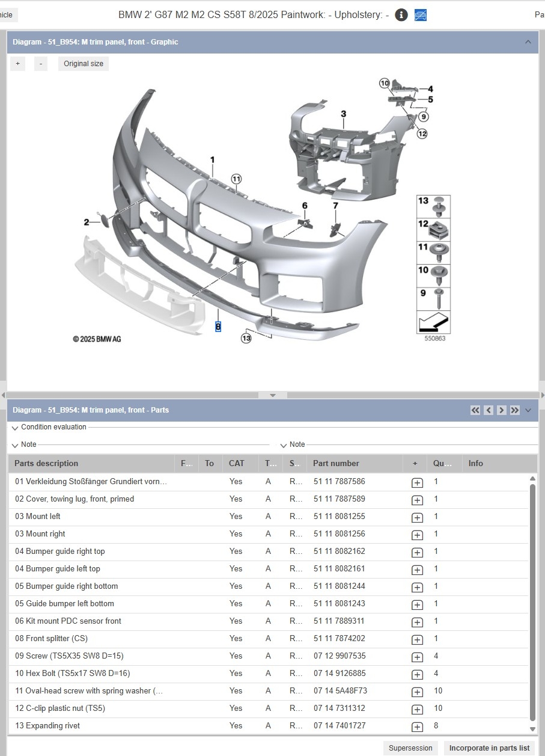Zoom out the diagram with the - button
The width and height of the screenshot is (545, 756).
(40, 64)
